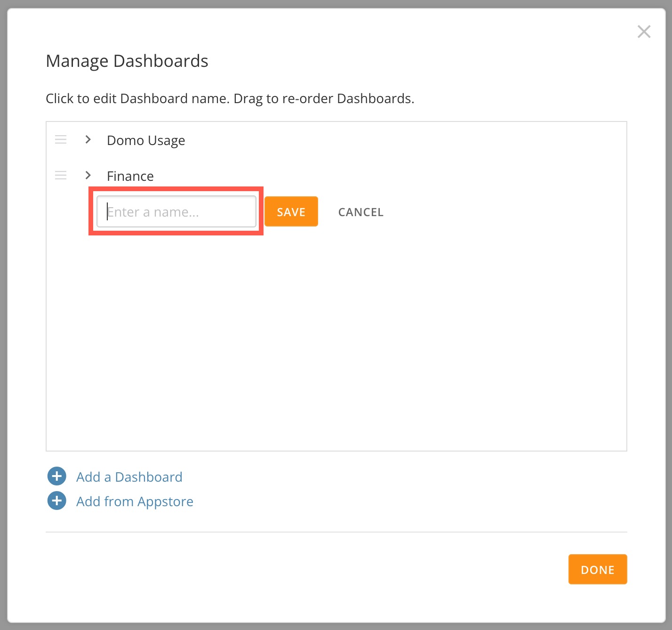Click inside the Enter a name field
Viewport: 672px width, 630px height.
point(176,211)
